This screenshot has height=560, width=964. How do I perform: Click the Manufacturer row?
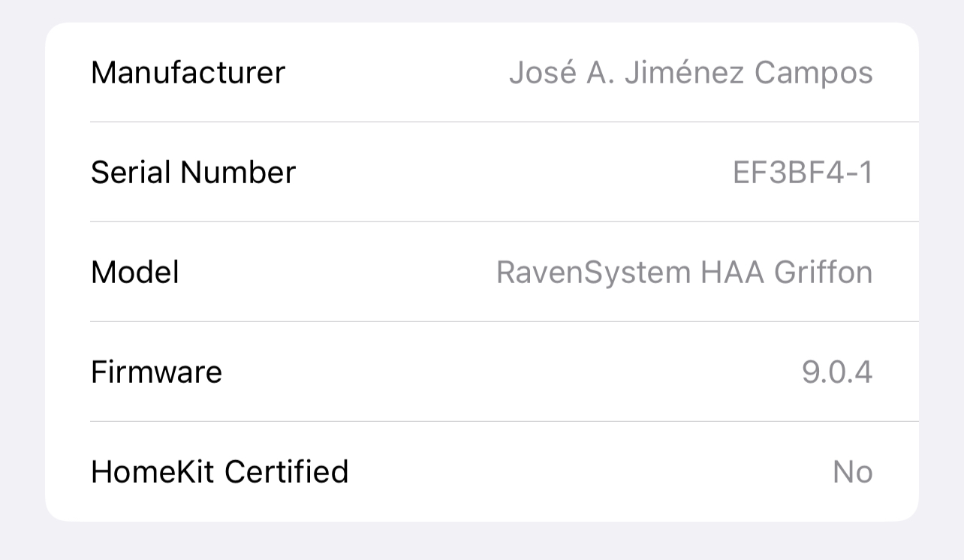coord(480,72)
